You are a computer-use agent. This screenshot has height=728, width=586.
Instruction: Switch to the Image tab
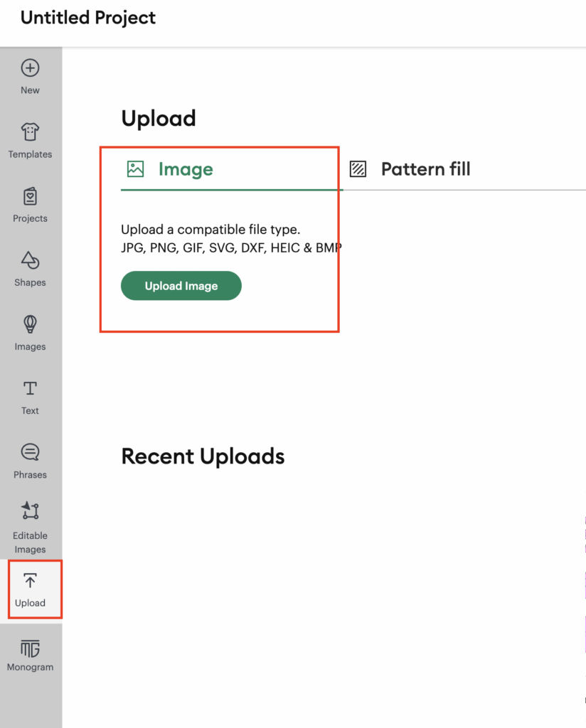tap(186, 169)
